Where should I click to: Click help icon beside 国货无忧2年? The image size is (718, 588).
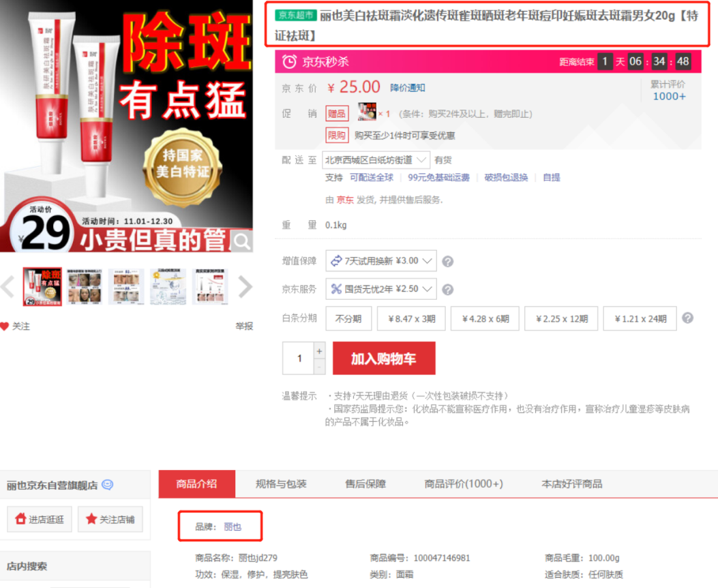448,290
